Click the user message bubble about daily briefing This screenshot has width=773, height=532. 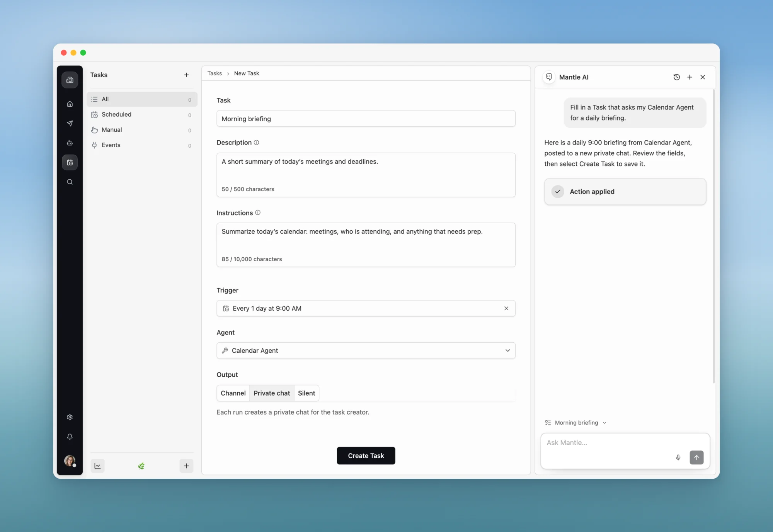pos(635,113)
